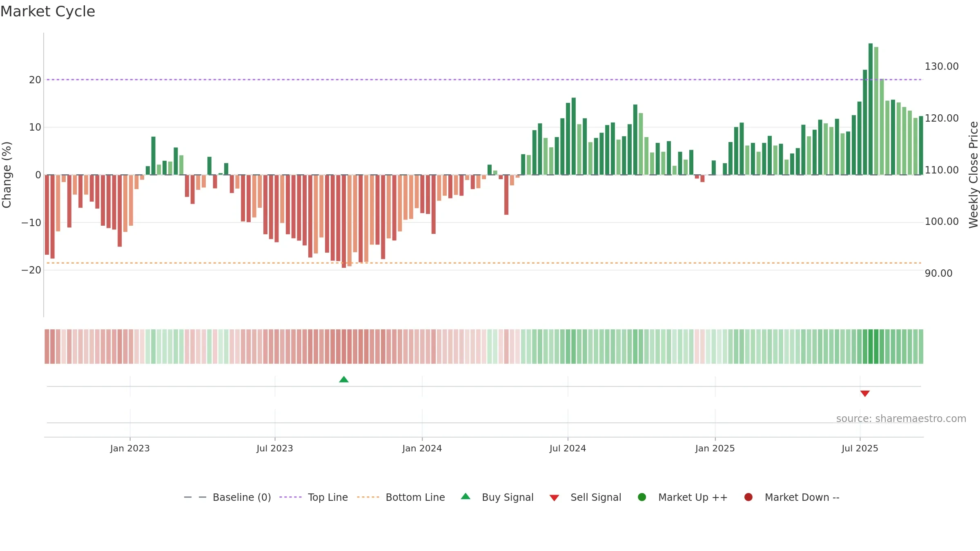
Task: Click the Jan 2025 x-axis label
Action: click(715, 448)
